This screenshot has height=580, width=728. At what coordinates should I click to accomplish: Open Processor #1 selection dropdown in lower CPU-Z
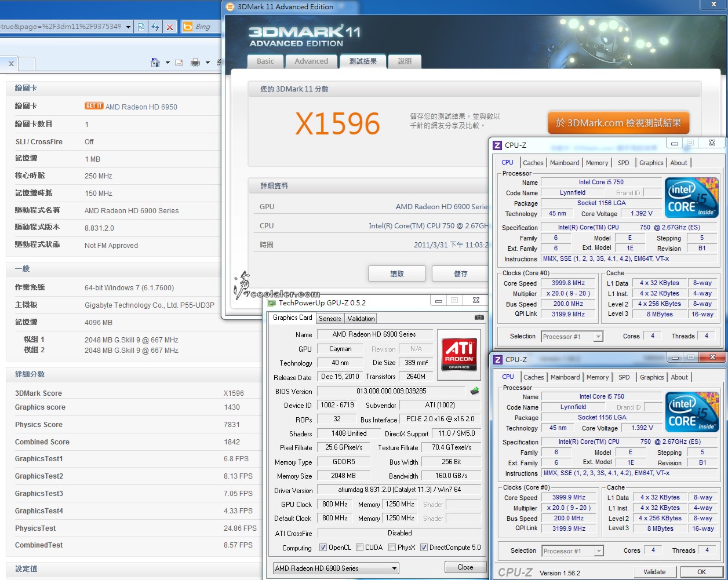point(573,551)
